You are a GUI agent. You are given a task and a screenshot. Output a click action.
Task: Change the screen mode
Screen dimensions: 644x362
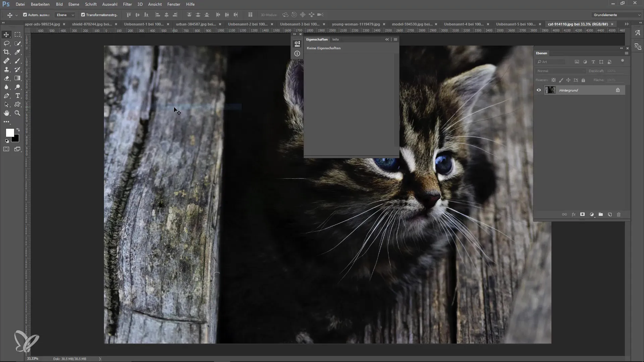click(17, 149)
